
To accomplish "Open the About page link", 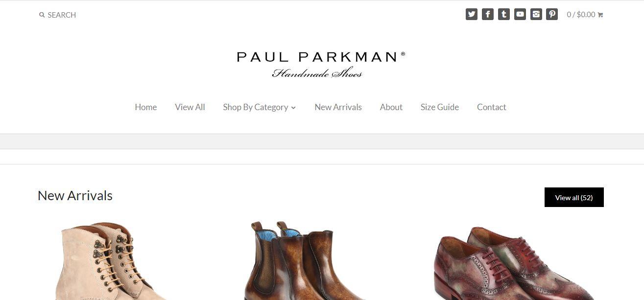I will point(391,107).
